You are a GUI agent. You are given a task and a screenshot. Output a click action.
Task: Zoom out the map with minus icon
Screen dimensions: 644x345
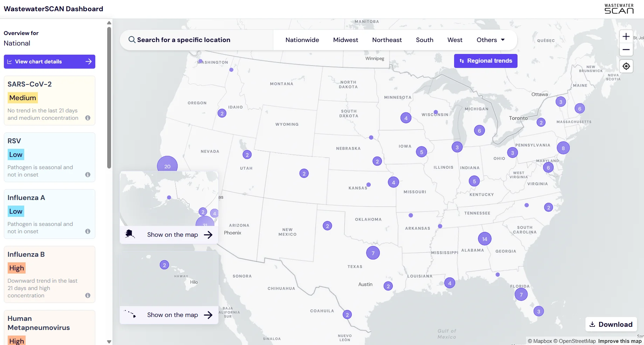[x=626, y=50]
